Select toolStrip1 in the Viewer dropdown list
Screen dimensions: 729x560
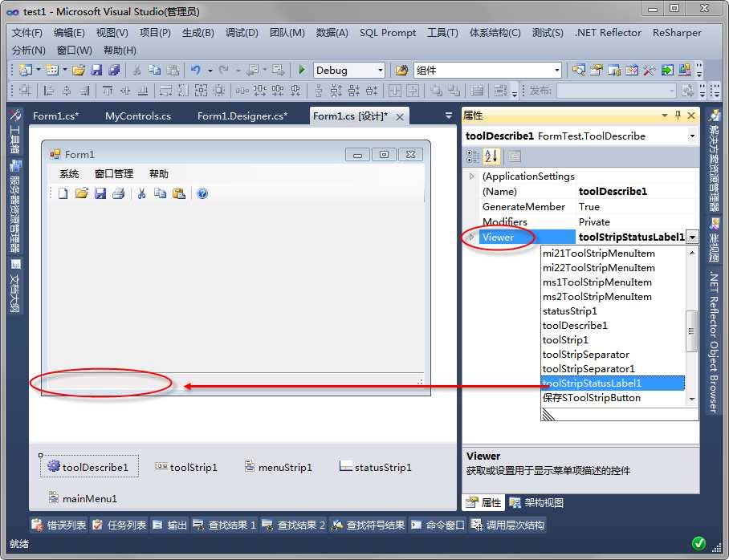pos(613,339)
